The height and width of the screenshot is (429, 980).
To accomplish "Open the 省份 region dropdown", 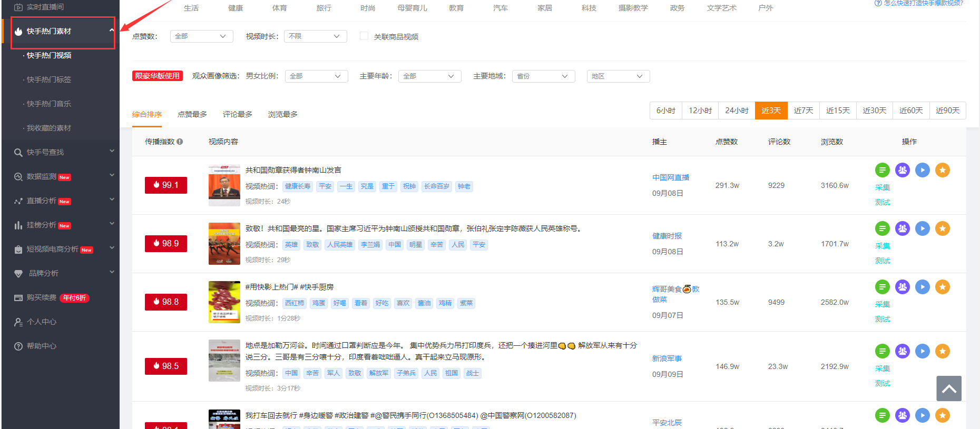I will pyautogui.click(x=544, y=76).
